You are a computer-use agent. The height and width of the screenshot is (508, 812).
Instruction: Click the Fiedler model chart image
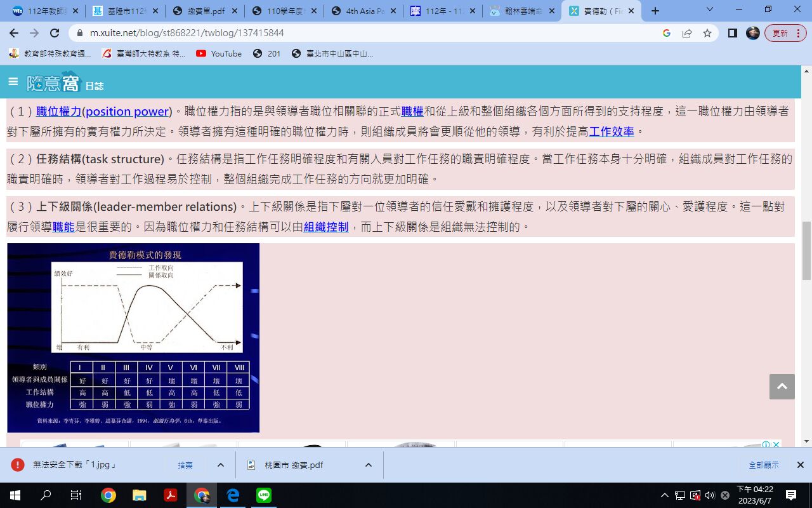coord(133,337)
